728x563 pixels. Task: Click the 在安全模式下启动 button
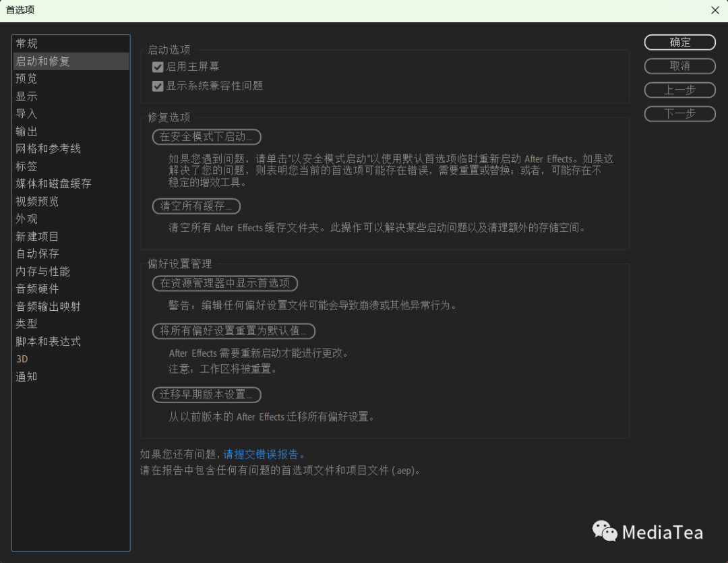point(207,137)
